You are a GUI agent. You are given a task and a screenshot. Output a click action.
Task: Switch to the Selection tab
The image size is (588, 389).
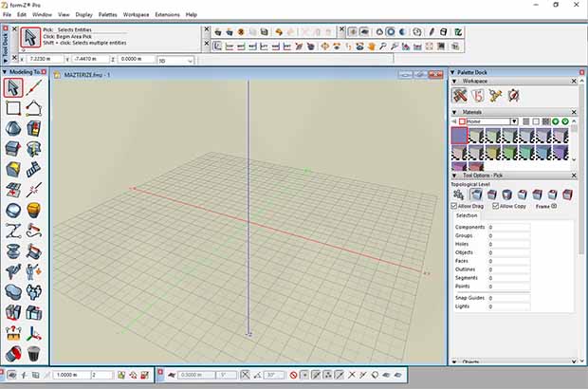click(x=467, y=215)
